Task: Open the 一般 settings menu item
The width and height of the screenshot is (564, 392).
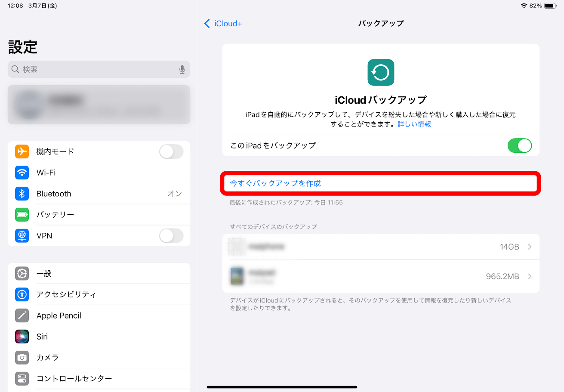Action: point(99,273)
